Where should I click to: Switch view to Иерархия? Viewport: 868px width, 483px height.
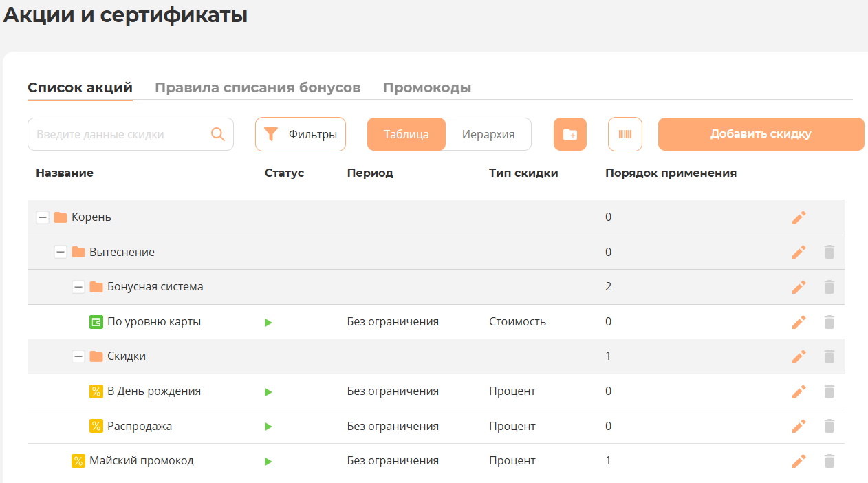pos(488,134)
